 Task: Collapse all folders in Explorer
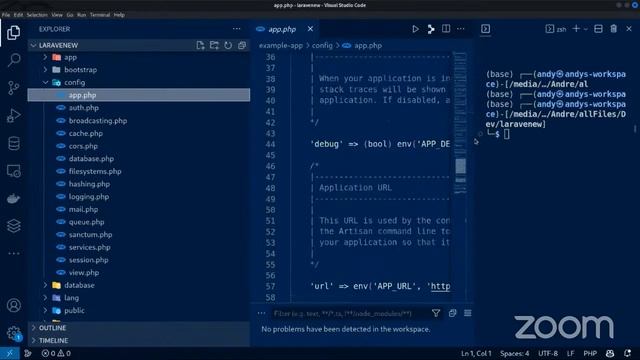[242, 45]
